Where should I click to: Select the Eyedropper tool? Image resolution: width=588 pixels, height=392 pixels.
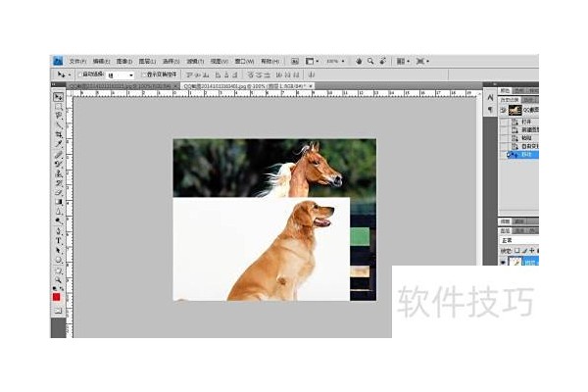coord(58,144)
